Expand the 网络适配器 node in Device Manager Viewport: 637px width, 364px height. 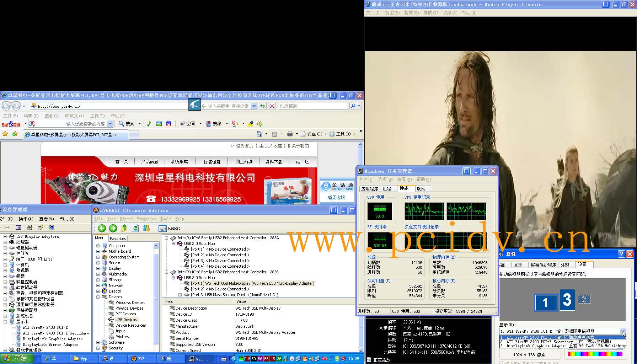pos(5,310)
